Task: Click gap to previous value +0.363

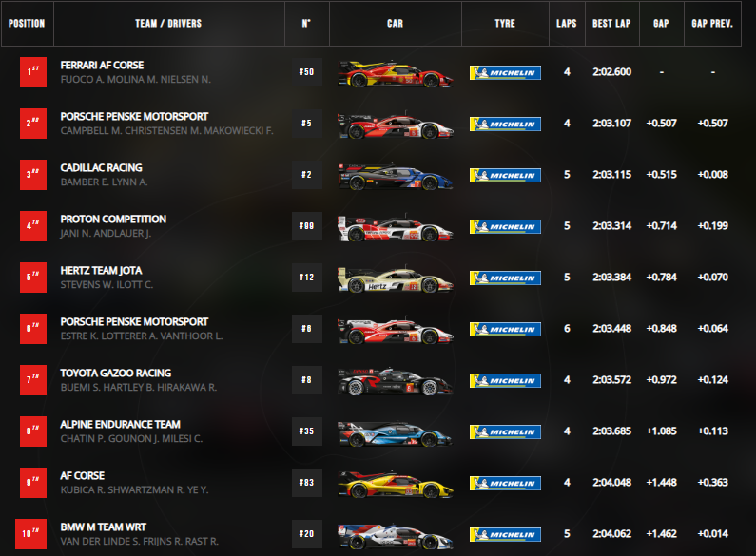Action: click(x=712, y=482)
